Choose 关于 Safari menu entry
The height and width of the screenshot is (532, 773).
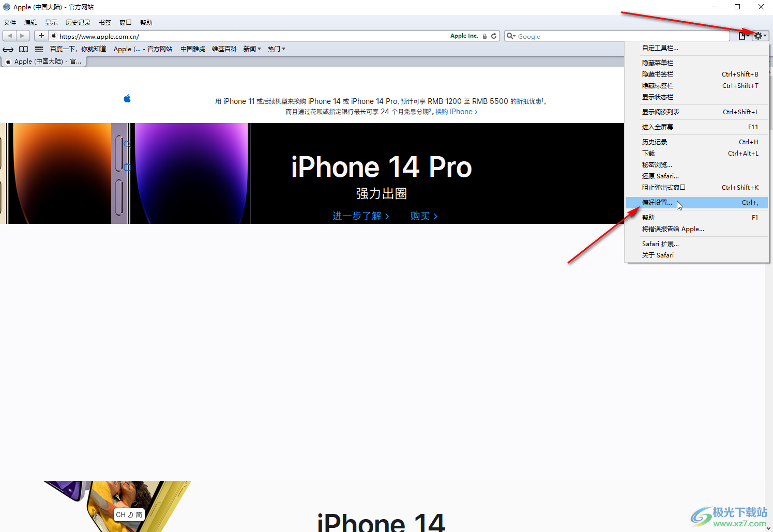click(696, 255)
